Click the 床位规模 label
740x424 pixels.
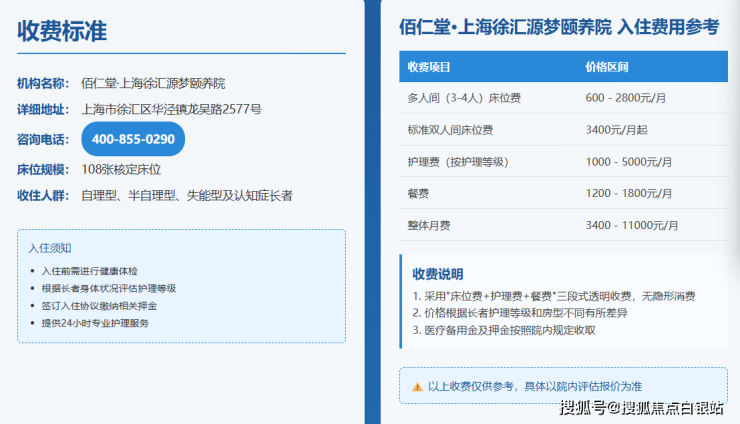43,170
